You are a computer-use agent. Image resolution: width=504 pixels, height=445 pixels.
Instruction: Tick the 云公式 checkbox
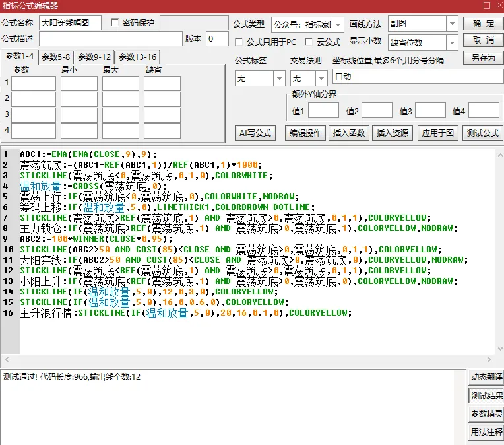click(x=309, y=42)
